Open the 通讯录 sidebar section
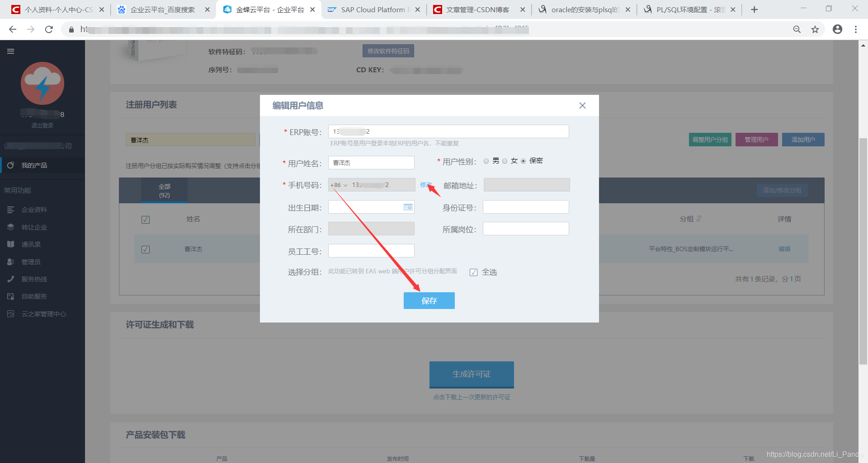The width and height of the screenshot is (868, 463). (x=31, y=244)
